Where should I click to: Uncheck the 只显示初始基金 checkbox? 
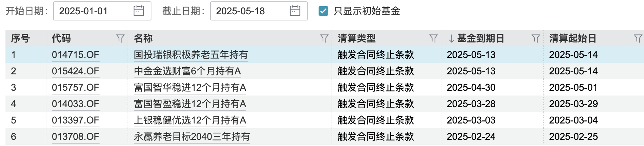[x=323, y=11]
